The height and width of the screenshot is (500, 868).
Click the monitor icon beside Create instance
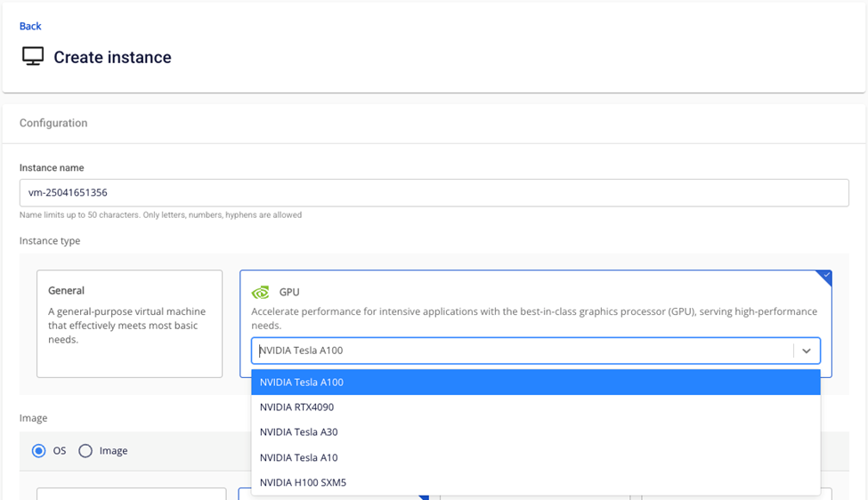33,57
